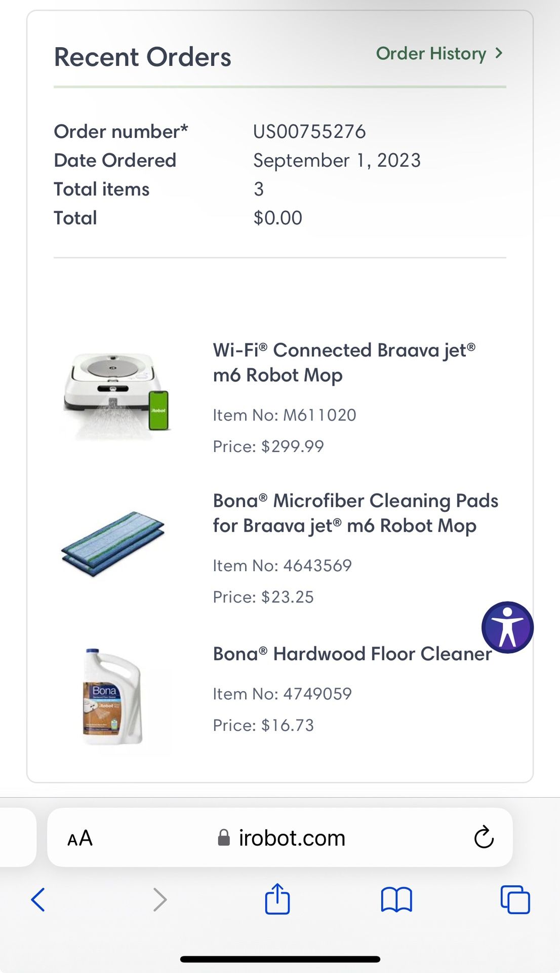560x973 pixels.
Task: Tap the previous tab sliver beside address bar
Action: click(x=18, y=837)
